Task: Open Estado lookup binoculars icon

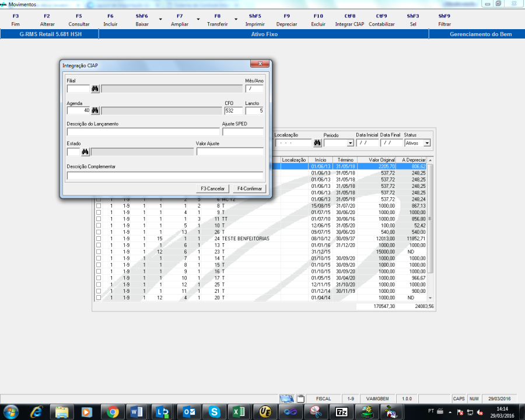Action: coord(85,152)
